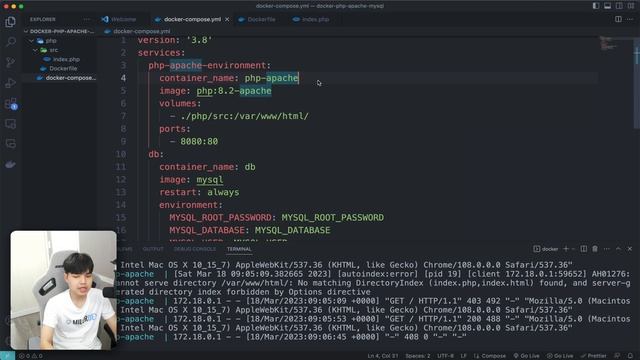Split the terminal panel
This screenshot has height=360, width=640.
(x=584, y=249)
